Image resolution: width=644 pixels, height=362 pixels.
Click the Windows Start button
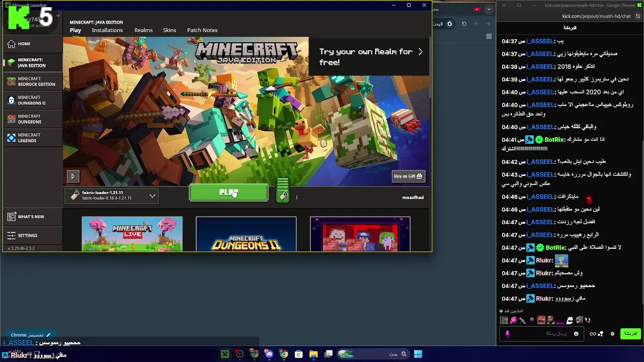[x=418, y=354]
